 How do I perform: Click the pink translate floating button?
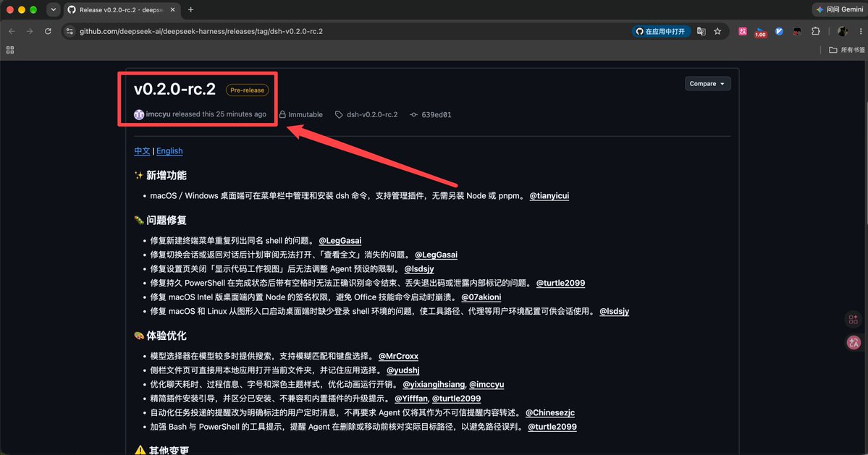tap(854, 343)
